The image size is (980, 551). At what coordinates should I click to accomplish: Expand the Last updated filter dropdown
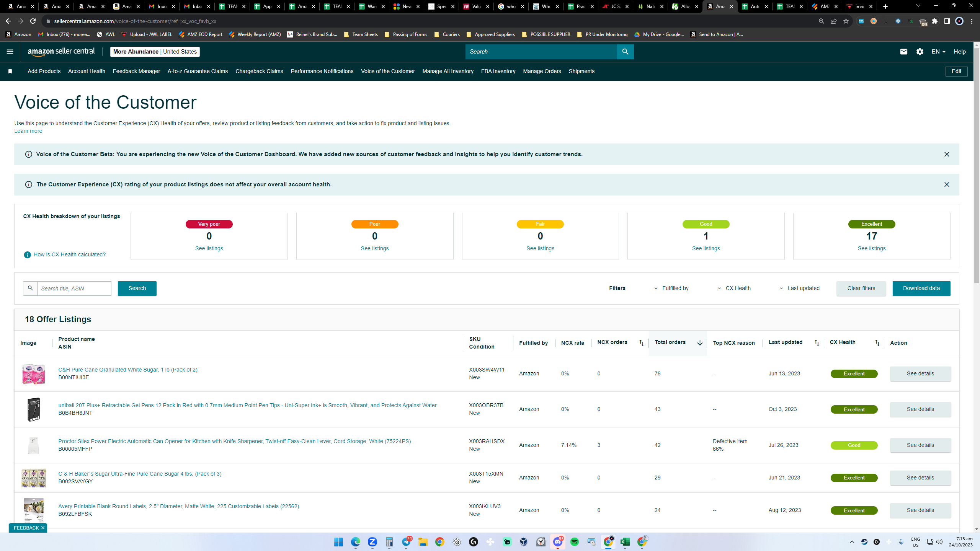(x=800, y=289)
